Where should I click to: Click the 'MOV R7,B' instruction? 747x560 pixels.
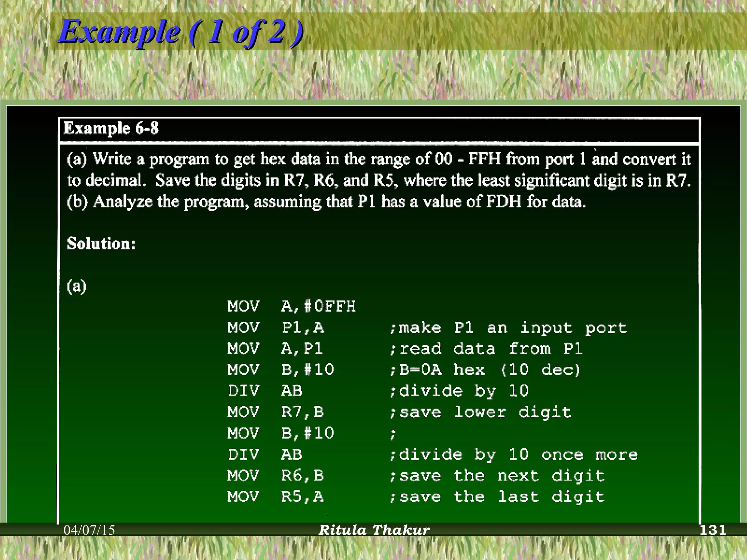click(275, 412)
